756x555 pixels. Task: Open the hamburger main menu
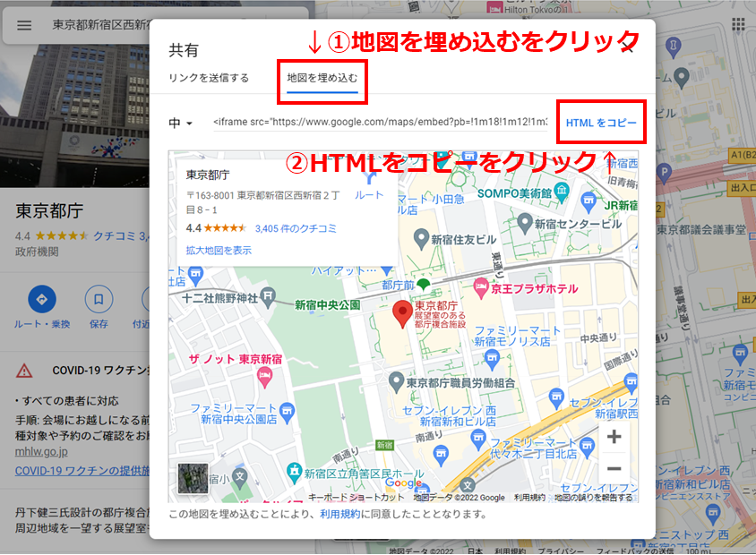(24, 26)
